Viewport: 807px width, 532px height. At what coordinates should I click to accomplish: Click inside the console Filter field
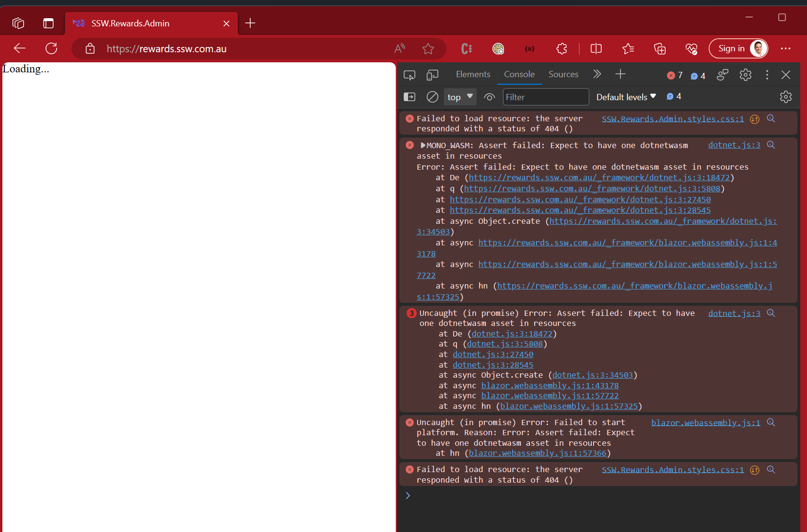click(545, 97)
